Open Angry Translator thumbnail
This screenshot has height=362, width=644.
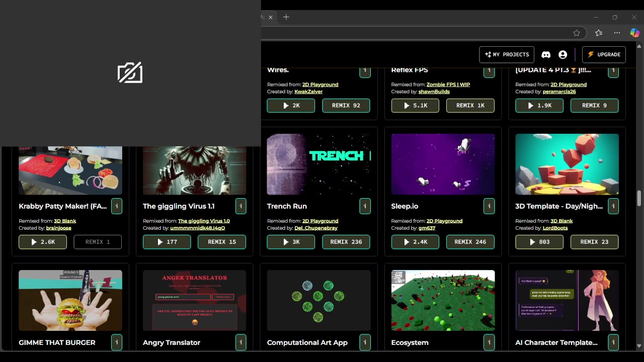pyautogui.click(x=195, y=300)
